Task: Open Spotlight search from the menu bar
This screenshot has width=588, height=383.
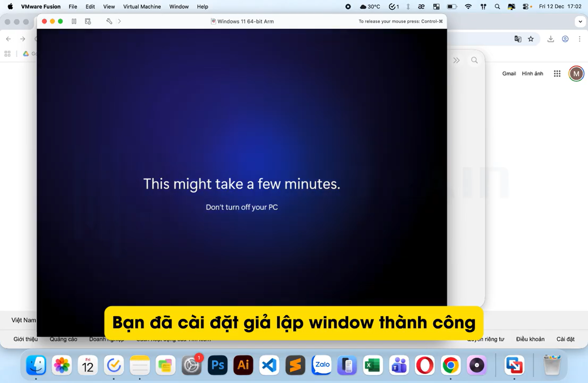Action: pyautogui.click(x=497, y=6)
